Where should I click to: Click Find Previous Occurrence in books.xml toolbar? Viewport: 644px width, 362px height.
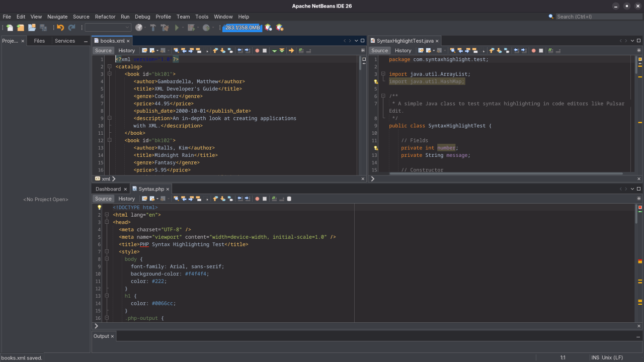pyautogui.click(x=184, y=50)
